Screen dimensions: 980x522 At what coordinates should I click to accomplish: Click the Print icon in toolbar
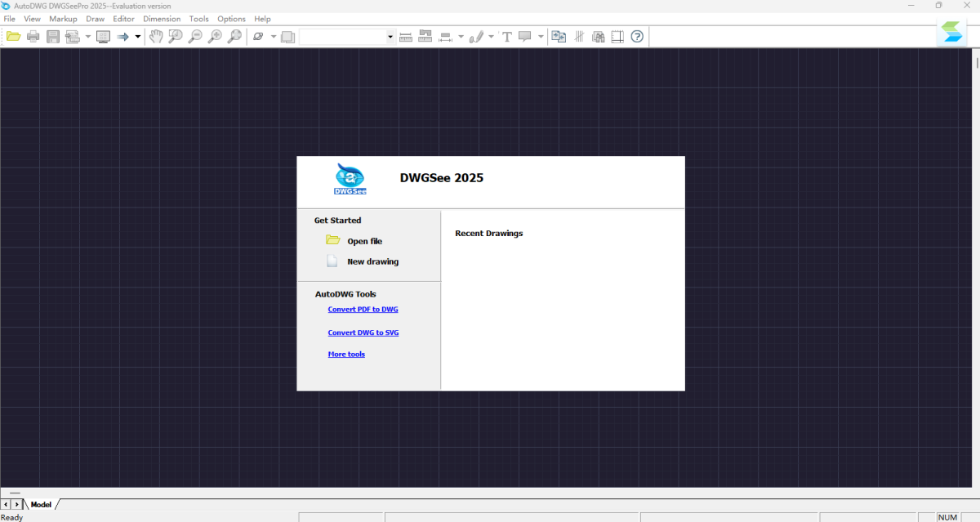pyautogui.click(x=33, y=37)
